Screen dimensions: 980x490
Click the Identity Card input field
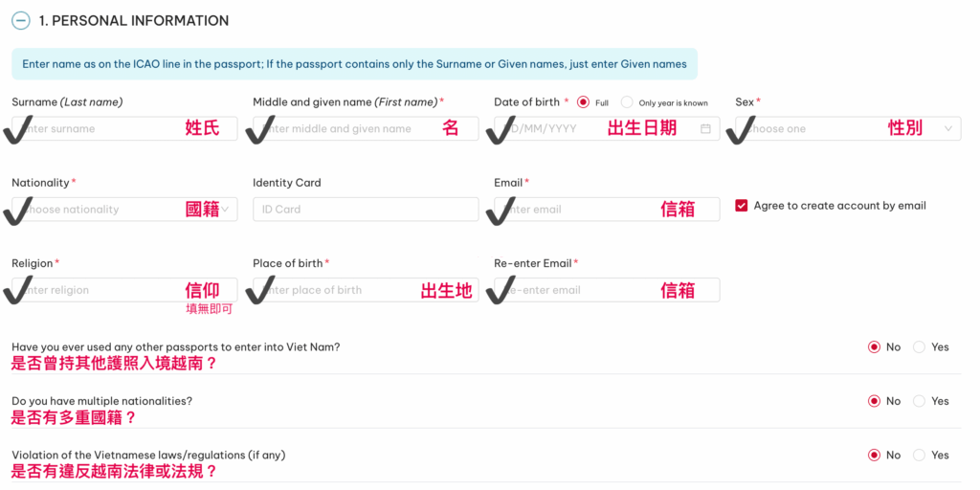(x=365, y=210)
